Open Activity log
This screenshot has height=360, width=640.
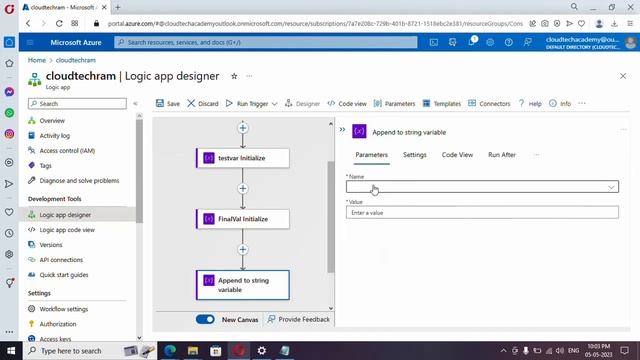pyautogui.click(x=54, y=136)
